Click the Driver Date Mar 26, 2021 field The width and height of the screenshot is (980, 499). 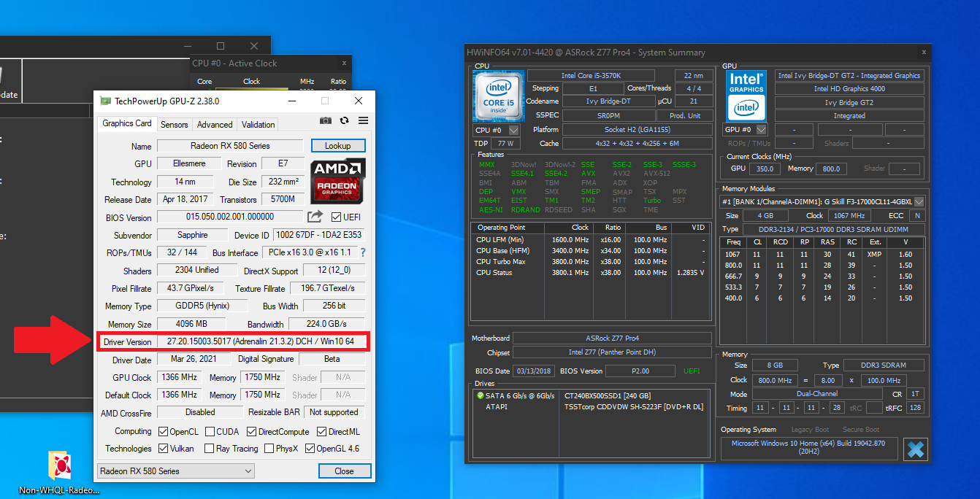(x=192, y=359)
